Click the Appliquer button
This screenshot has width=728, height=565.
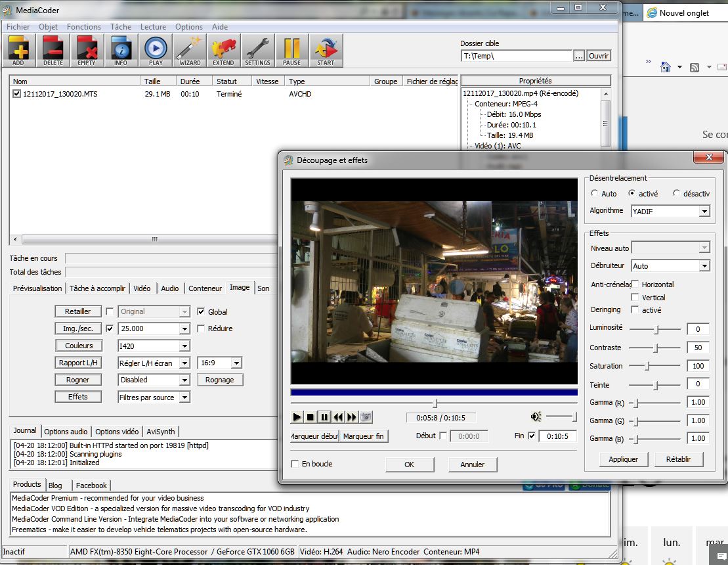pos(623,459)
